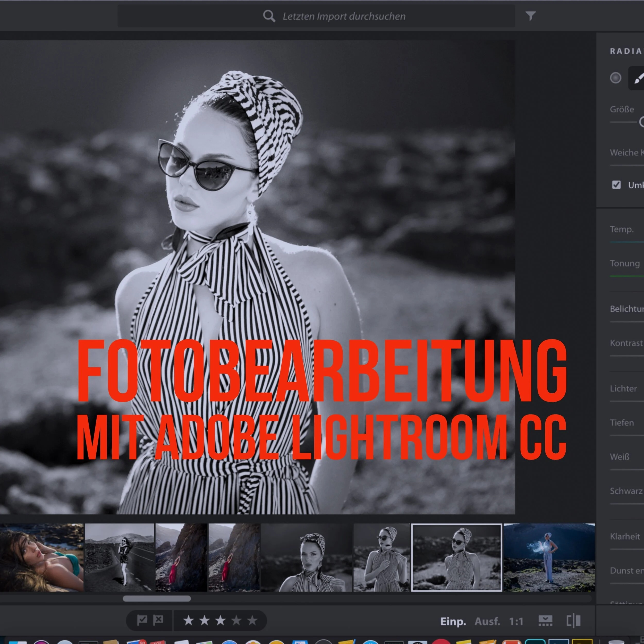Viewport: 644px width, 644px height.
Task: Uncheck the Umkehren checkbox
Action: click(616, 185)
